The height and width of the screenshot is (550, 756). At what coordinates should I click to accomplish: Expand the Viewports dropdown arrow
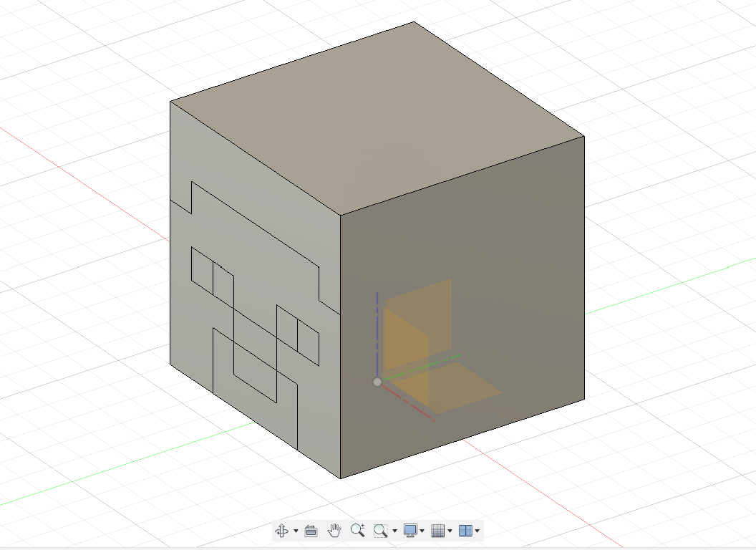pos(477,531)
